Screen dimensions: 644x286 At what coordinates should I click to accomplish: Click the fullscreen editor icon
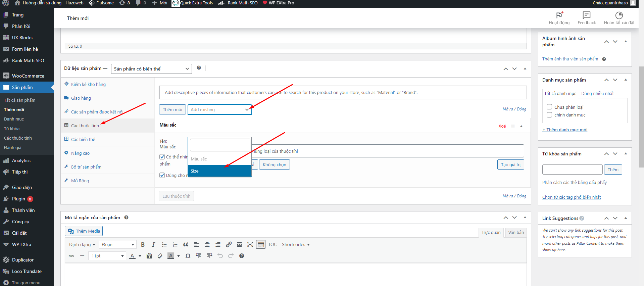point(250,245)
